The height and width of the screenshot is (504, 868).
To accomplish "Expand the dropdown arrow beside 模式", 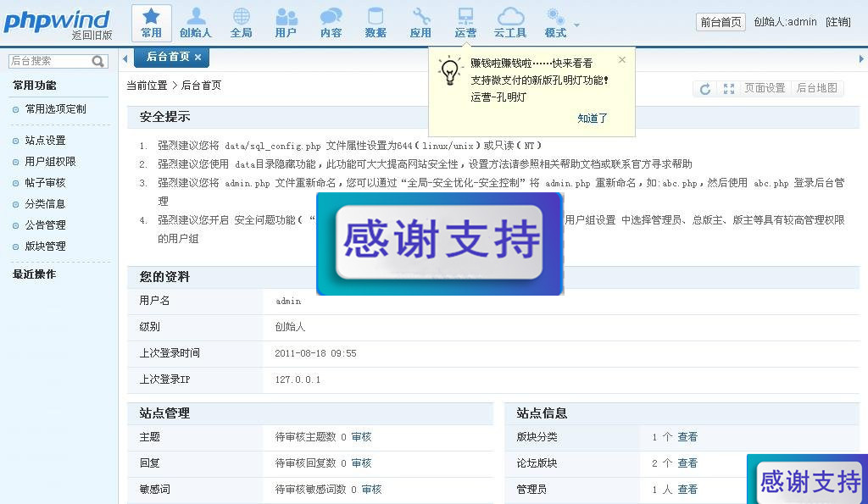I will click(576, 25).
